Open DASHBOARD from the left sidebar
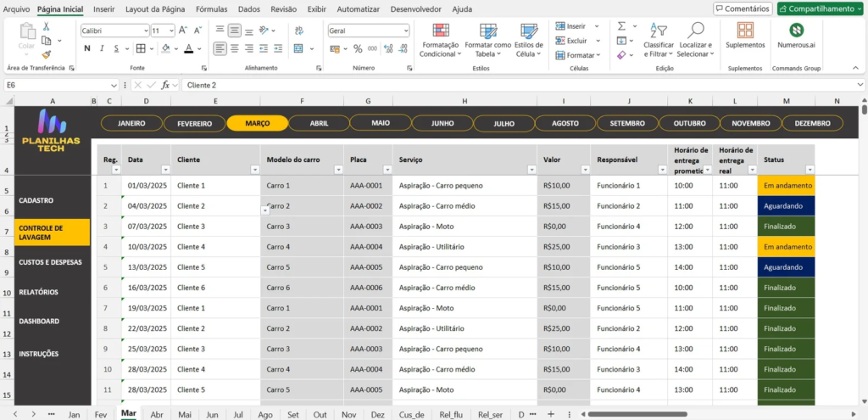 coord(39,322)
